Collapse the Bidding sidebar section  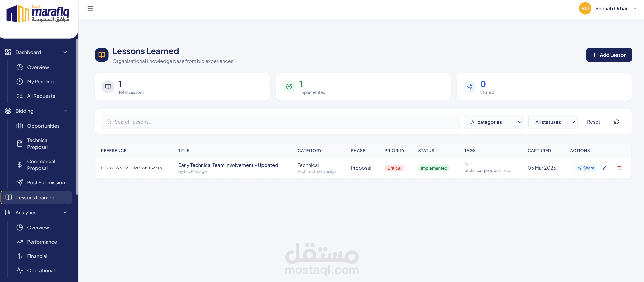[65, 111]
